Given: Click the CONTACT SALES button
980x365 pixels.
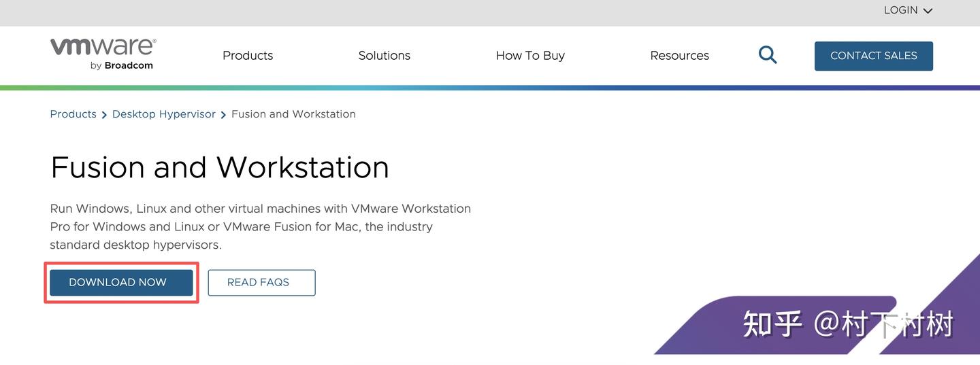Looking at the screenshot, I should (874, 56).
